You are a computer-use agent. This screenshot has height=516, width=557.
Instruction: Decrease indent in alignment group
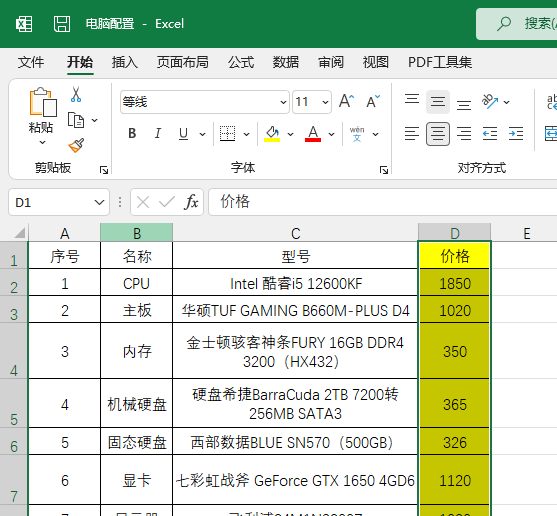(x=490, y=134)
